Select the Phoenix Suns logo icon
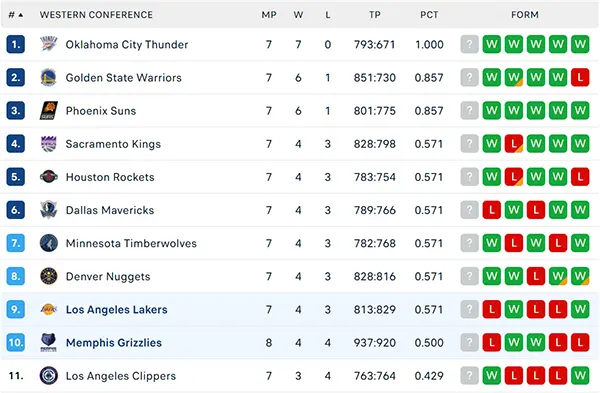This screenshot has height=393, width=600. (49, 111)
